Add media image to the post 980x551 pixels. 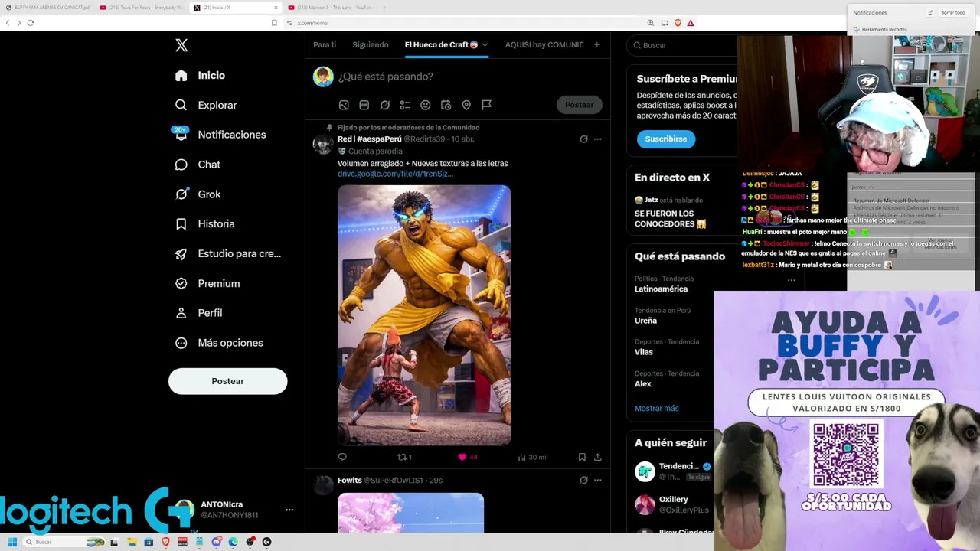(344, 105)
